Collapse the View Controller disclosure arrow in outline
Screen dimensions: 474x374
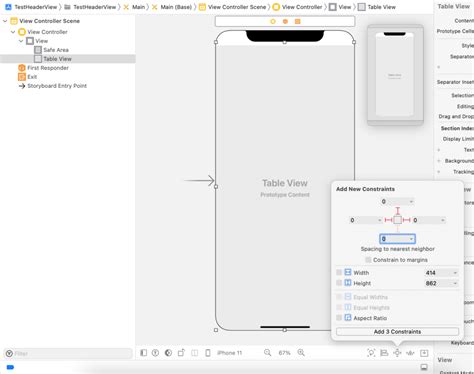pos(13,32)
